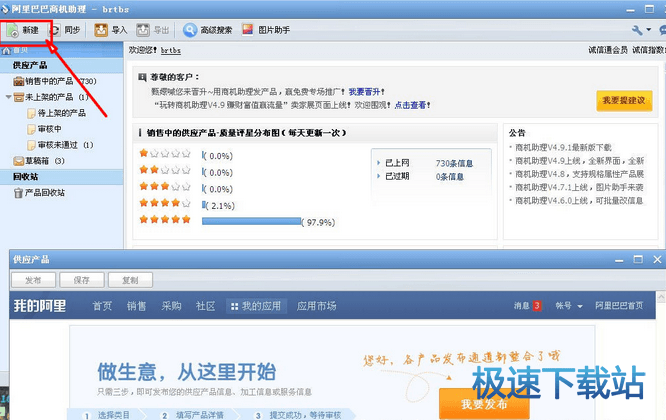Viewport: 666px width, 420px height.
Task: Click the orange 我要发布 button
Action: click(484, 403)
